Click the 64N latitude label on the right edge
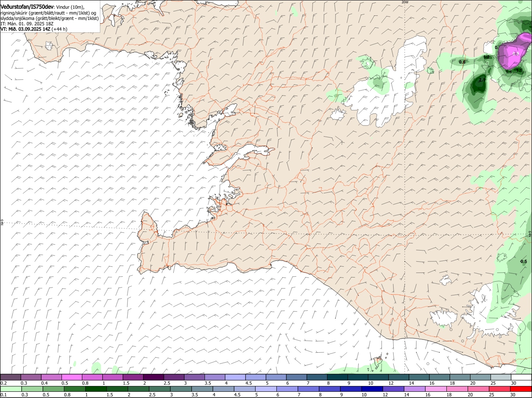This screenshot has height=398, width=532. (x=530, y=235)
